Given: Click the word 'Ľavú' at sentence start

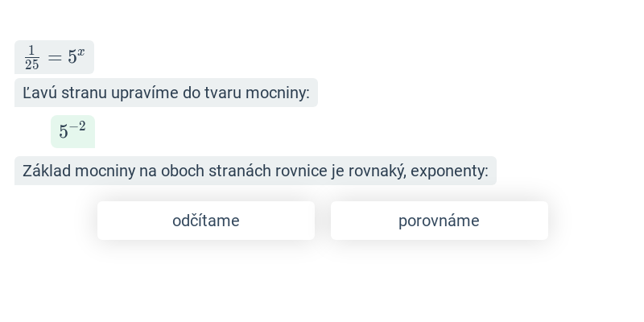Looking at the screenshot, I should [39, 93].
